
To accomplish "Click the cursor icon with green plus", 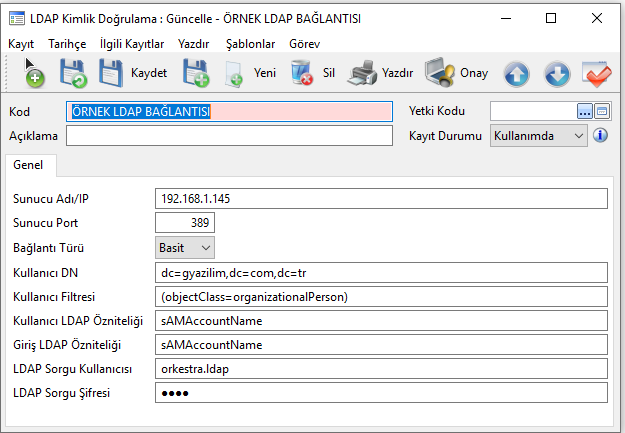I will pos(33,73).
